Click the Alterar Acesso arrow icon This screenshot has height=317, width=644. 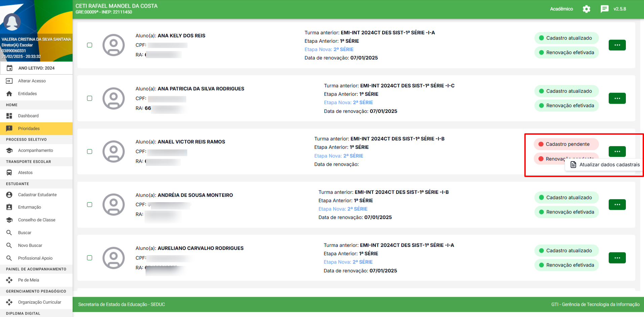click(9, 81)
